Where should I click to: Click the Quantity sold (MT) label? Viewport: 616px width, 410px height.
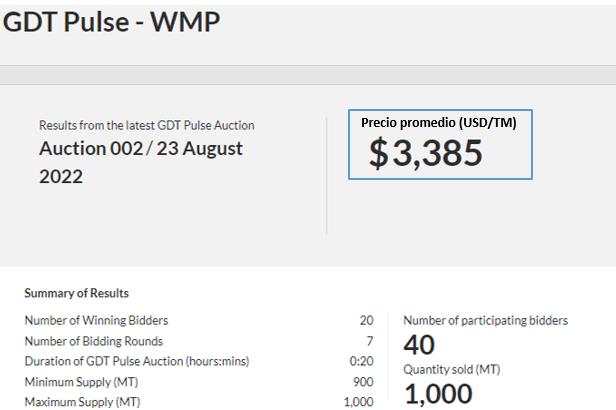click(x=451, y=369)
